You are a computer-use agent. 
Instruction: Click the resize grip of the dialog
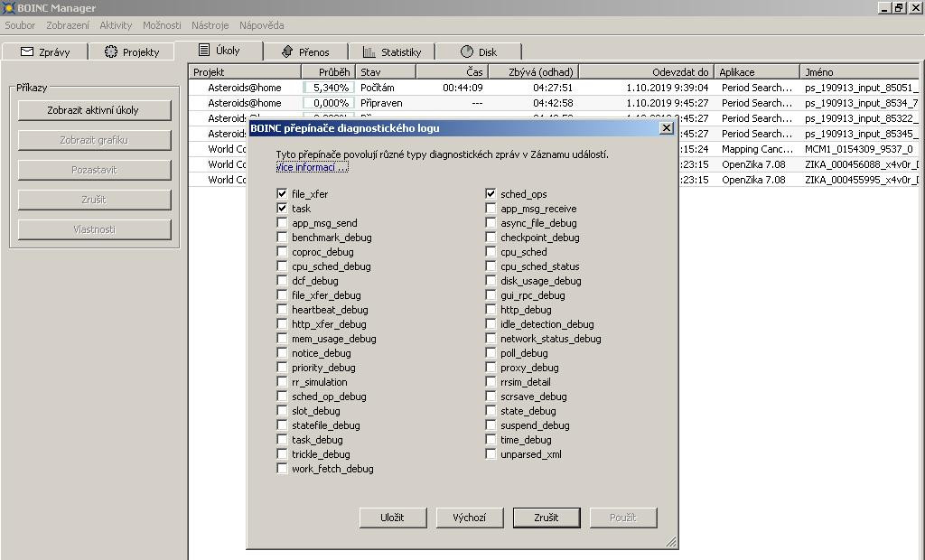[671, 542]
